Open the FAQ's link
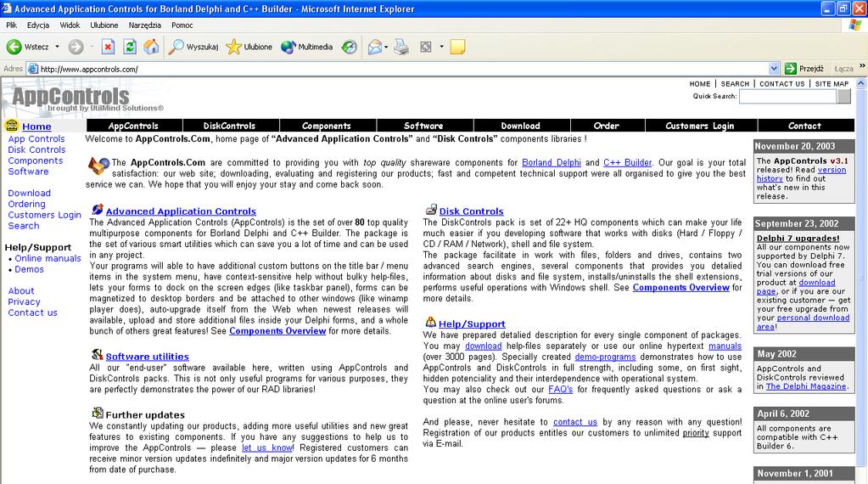 tap(560, 389)
